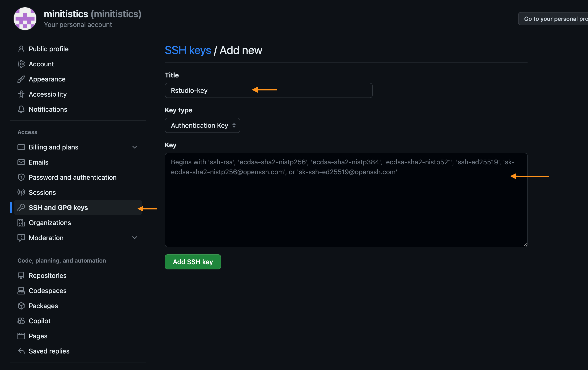Focus the Title field containing Rstudio-key
Screen dimensions: 588x370
pos(268,91)
